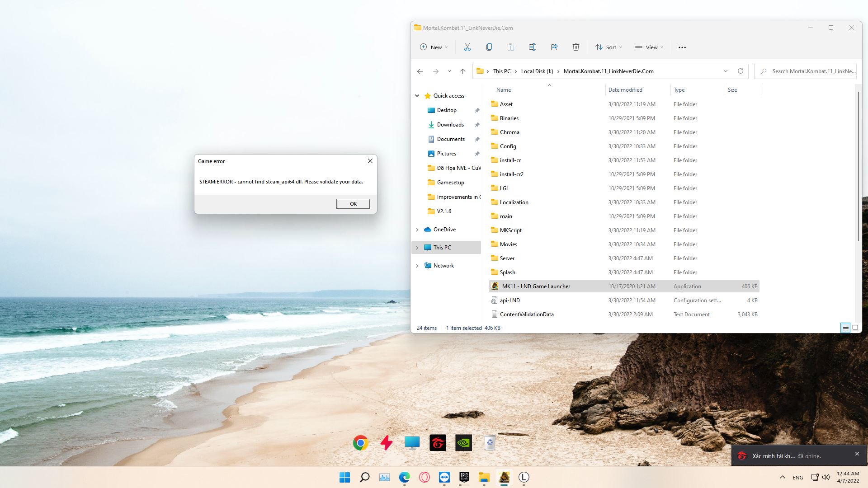Open the Sort menu

point(609,47)
